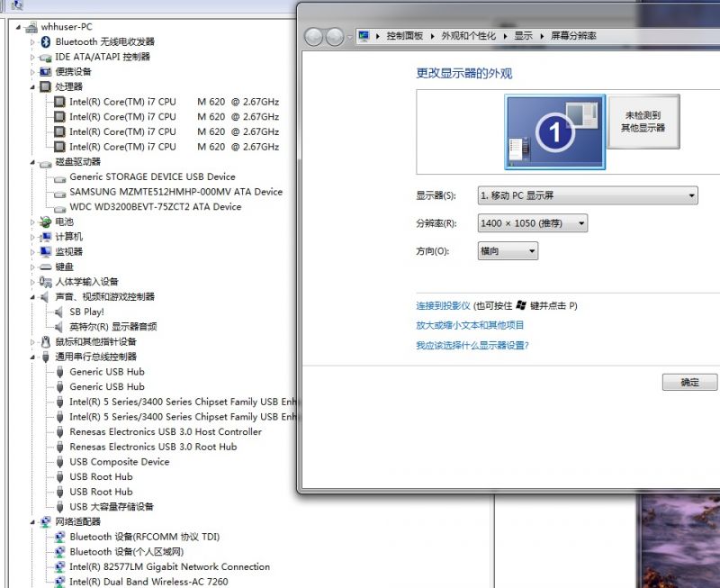720x588 pixels.
Task: Select USB 大容量存储设备
Action: click(x=111, y=507)
